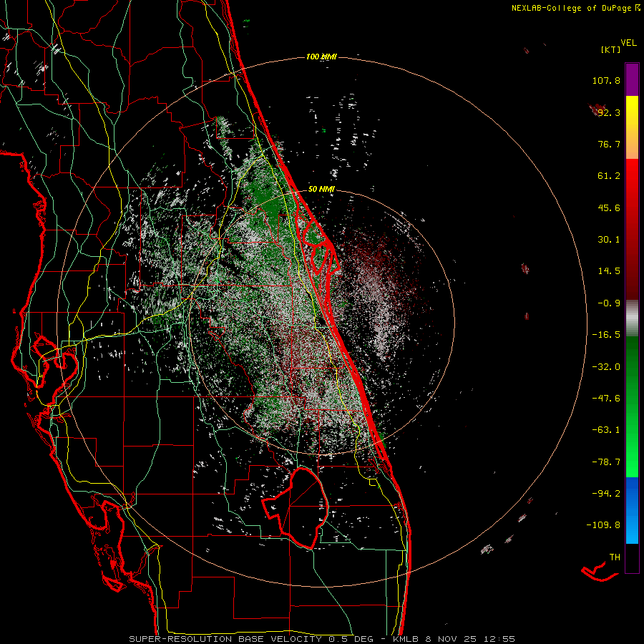
Task: Click the 76.7 scale value
Action: coord(609,144)
